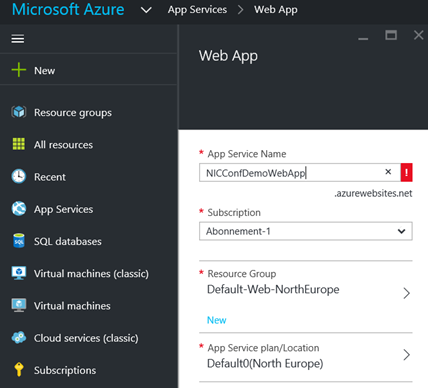Open Subscriptions label in sidebar

point(65,370)
